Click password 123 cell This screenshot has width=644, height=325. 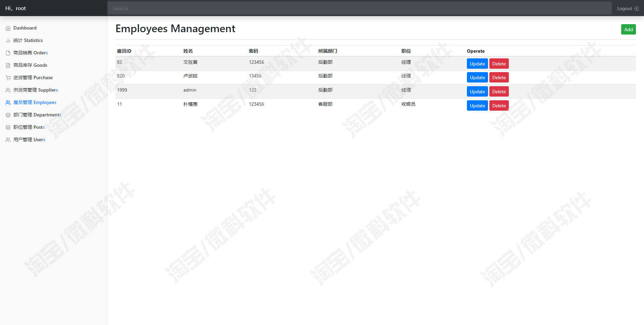click(253, 90)
